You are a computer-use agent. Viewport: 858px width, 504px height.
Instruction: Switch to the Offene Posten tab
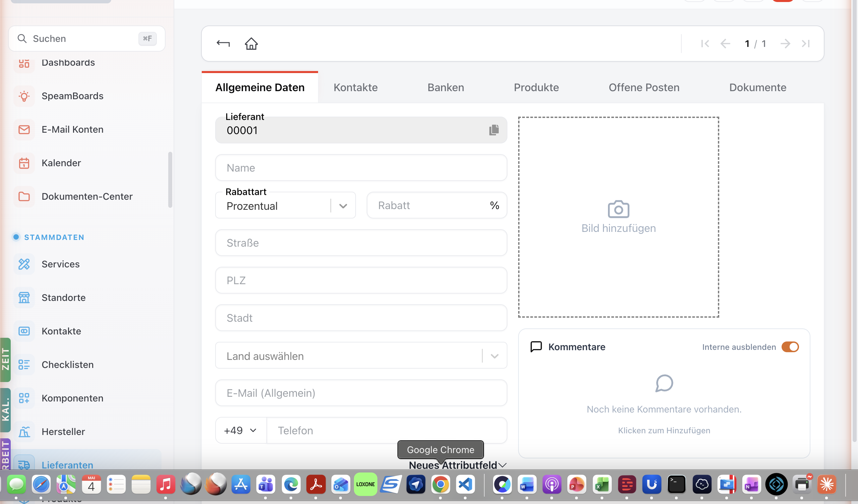(x=644, y=87)
